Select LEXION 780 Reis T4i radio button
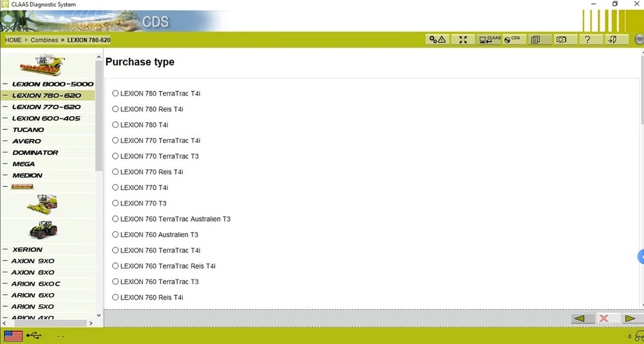This screenshot has height=344, width=644. (x=115, y=109)
